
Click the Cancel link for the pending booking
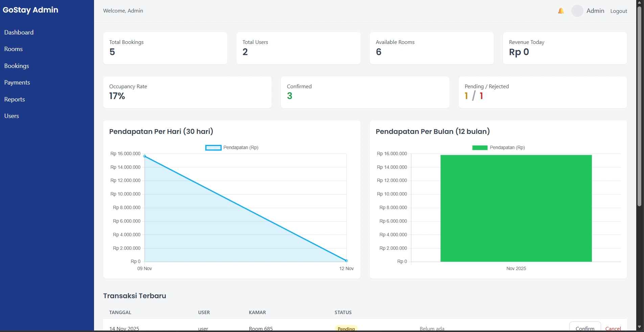click(613, 328)
